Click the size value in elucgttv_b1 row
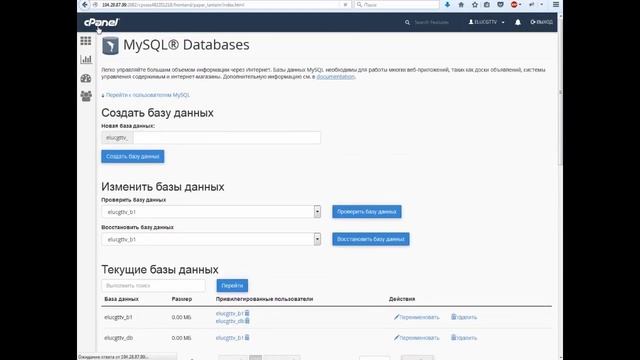The width and height of the screenshot is (640, 360). [181, 317]
